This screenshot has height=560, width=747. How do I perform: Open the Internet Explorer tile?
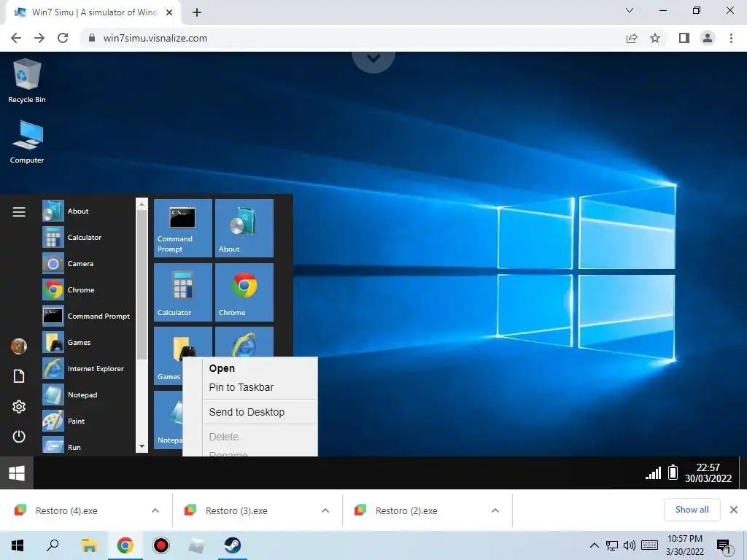pyautogui.click(x=244, y=341)
